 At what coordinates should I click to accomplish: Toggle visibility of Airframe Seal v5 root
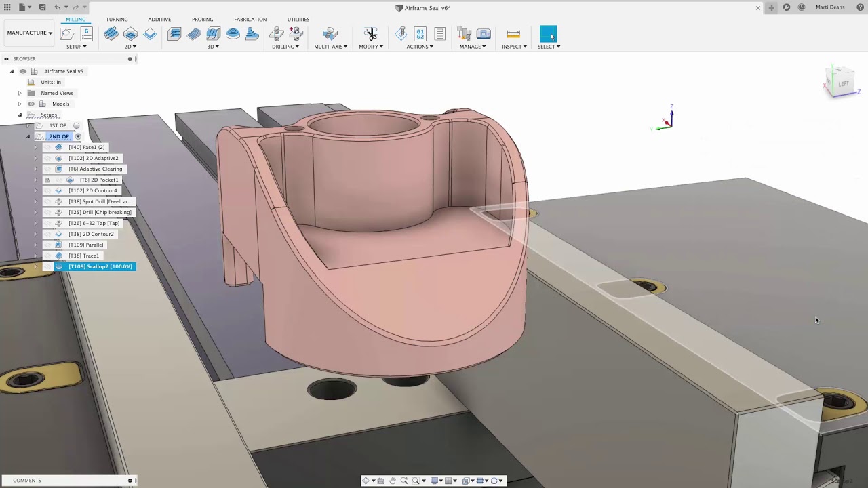coord(23,71)
